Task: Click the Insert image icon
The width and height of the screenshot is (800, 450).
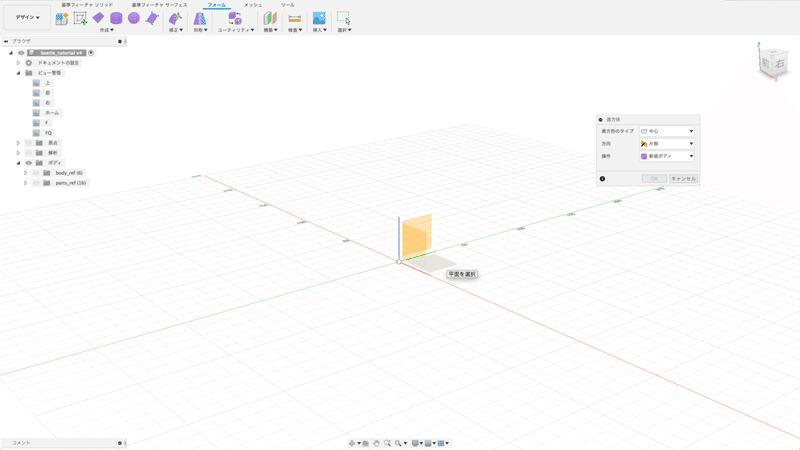Action: pos(319,18)
